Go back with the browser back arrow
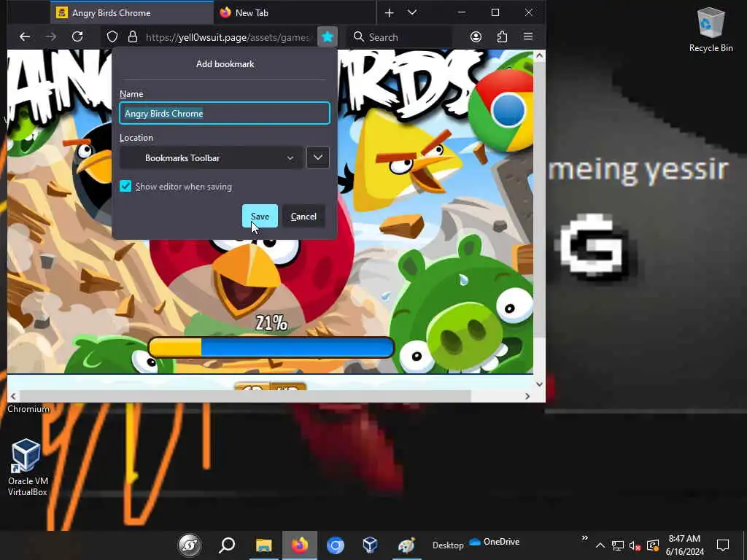 [25, 36]
